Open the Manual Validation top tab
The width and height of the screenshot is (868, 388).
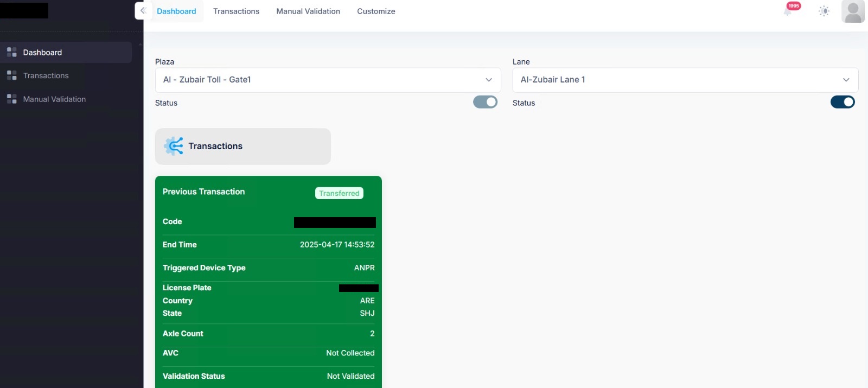pos(308,11)
